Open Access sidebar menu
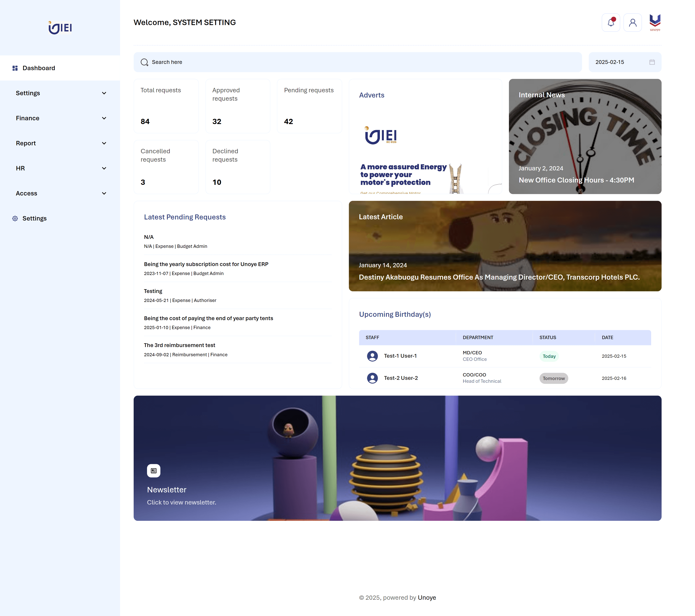This screenshot has width=695, height=616. click(60, 193)
